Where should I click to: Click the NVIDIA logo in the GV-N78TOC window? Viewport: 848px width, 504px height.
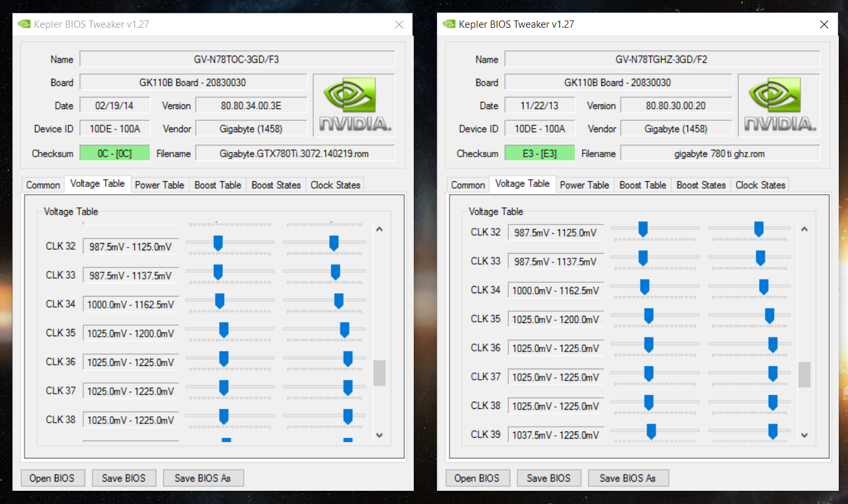click(x=354, y=105)
